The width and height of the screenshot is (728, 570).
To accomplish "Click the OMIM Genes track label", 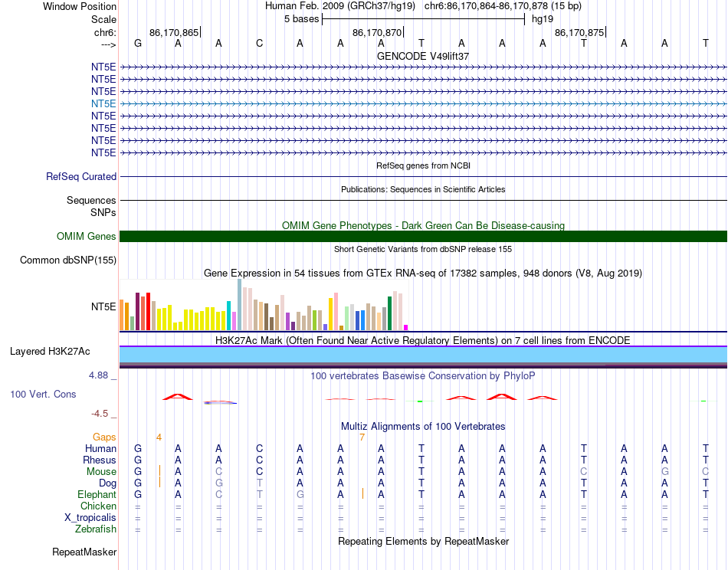I will [86, 236].
